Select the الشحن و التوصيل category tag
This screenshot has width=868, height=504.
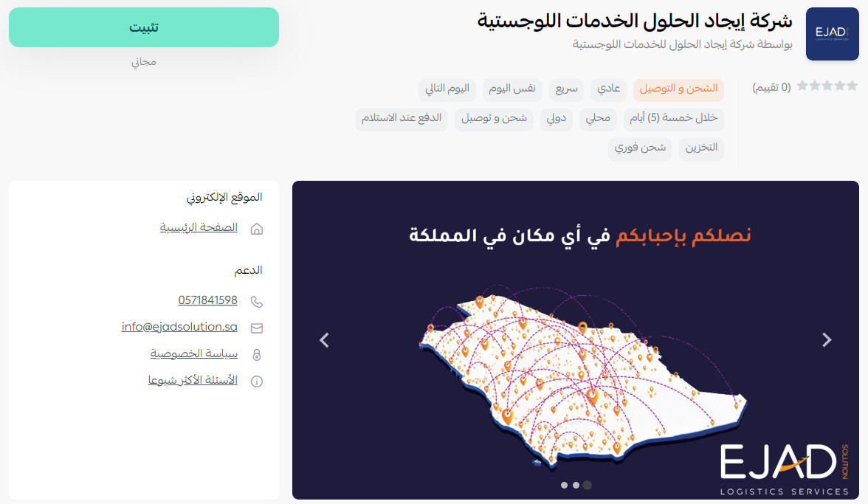678,89
